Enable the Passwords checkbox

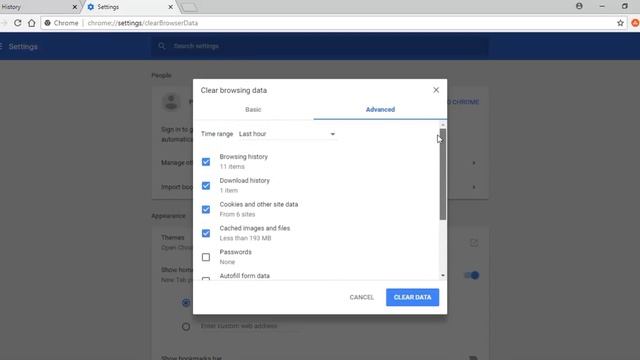point(206,257)
